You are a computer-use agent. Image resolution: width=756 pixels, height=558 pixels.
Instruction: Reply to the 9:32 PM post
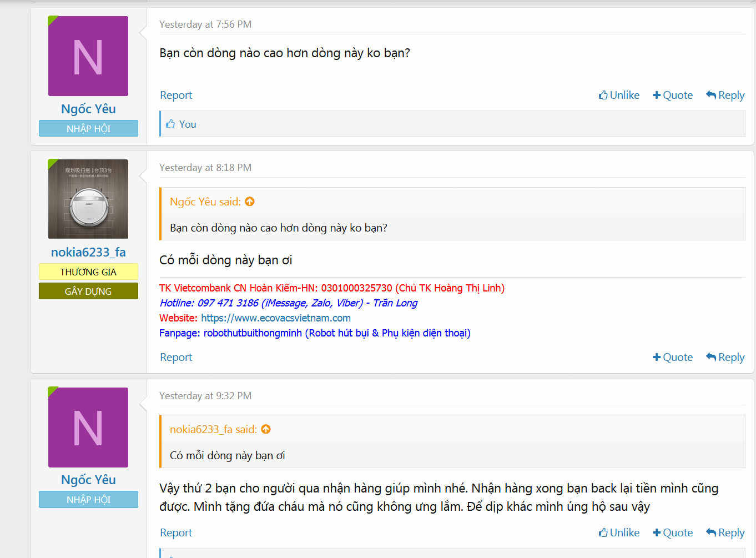tap(725, 532)
